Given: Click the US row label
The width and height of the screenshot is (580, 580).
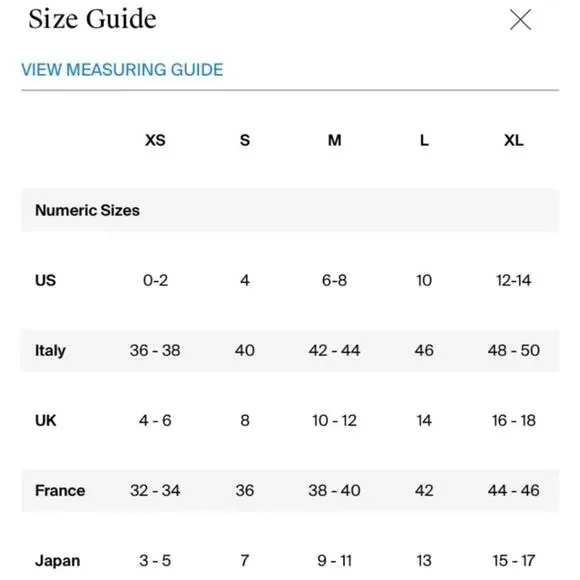Looking at the screenshot, I should (45, 280).
